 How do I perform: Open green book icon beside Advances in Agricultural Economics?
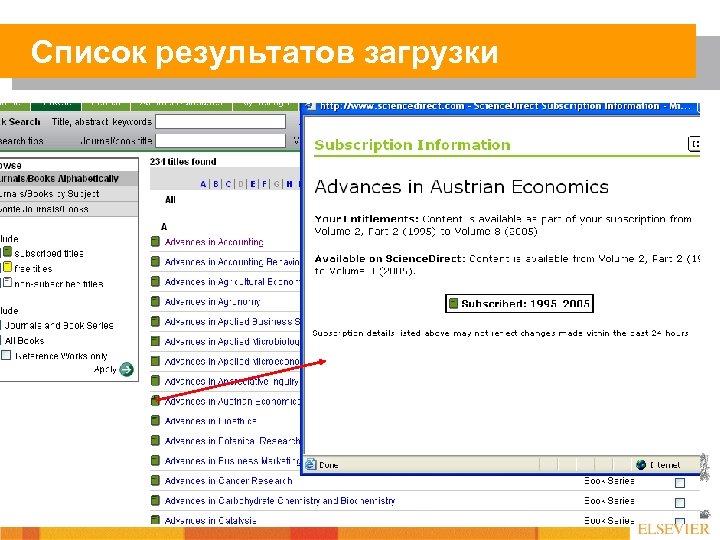pyautogui.click(x=155, y=281)
